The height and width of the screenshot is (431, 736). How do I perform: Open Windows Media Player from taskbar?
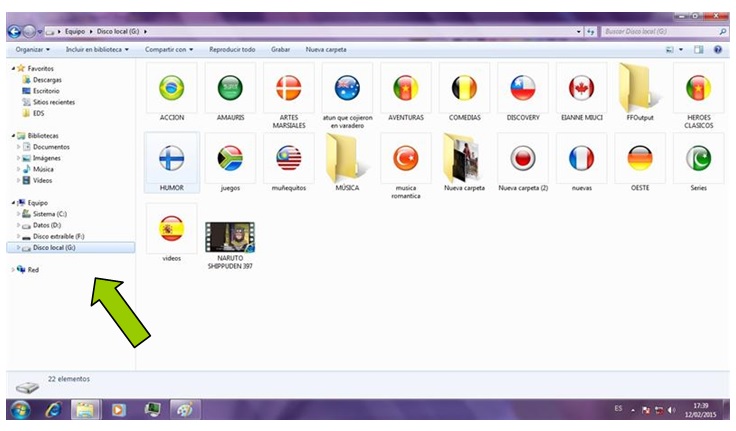119,410
